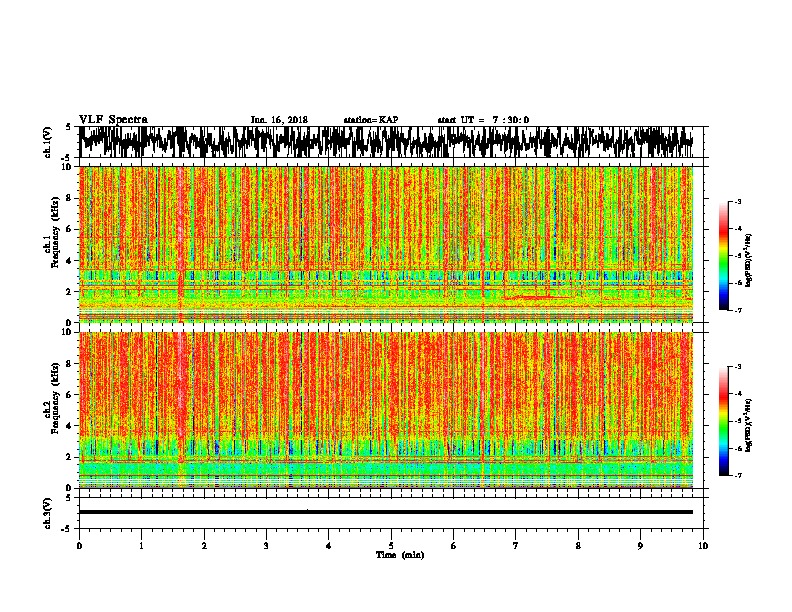
Task: Click tick label "5" on the Time axis
Action: 391,546
